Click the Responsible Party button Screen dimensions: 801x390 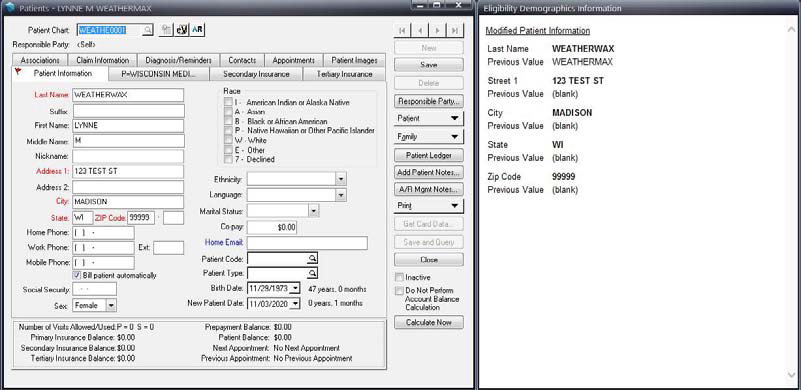429,101
